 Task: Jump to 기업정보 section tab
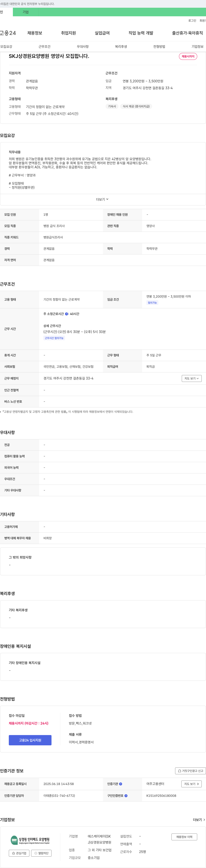click(x=198, y=47)
